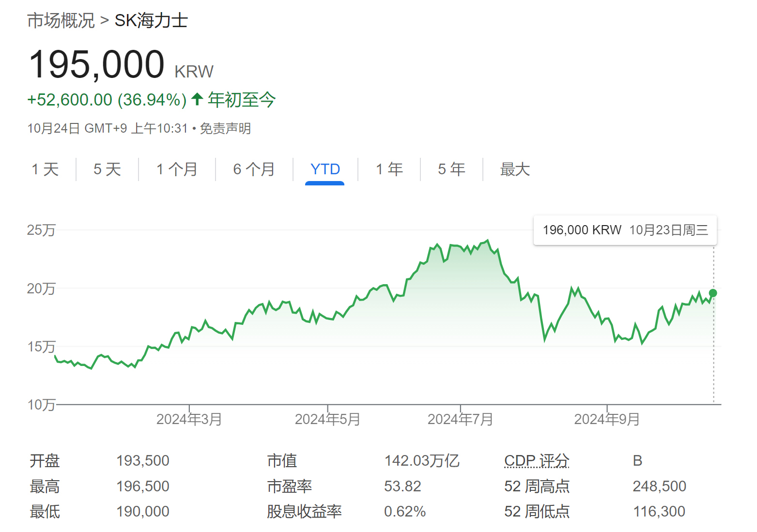757x532 pixels.
Task: Click the 2024年7月 axis label
Action: [460, 419]
